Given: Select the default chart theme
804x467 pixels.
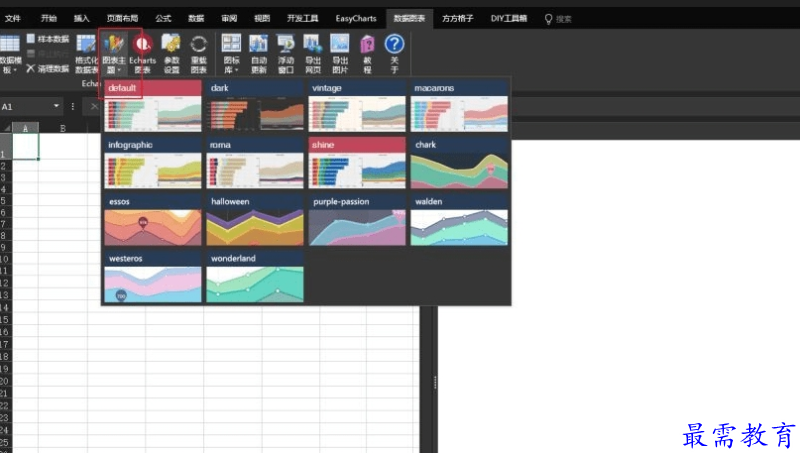Looking at the screenshot, I should pyautogui.click(x=153, y=106).
